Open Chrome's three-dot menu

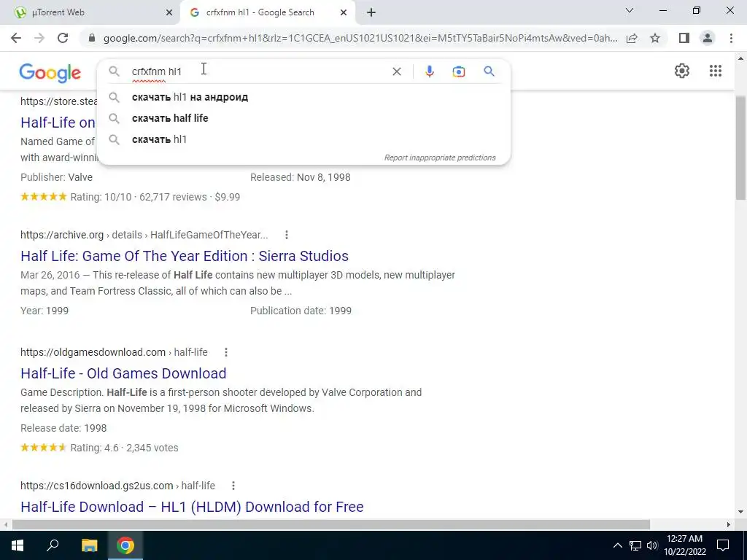[x=731, y=38]
